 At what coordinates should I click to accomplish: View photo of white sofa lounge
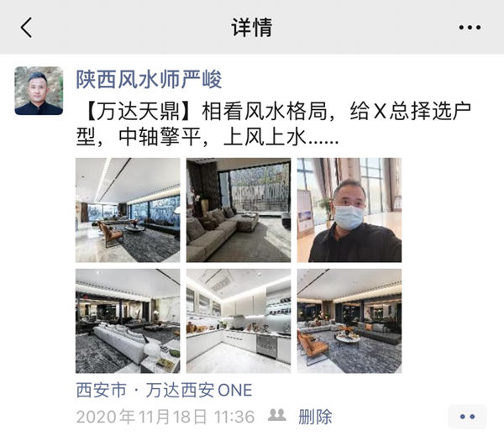tap(128, 321)
